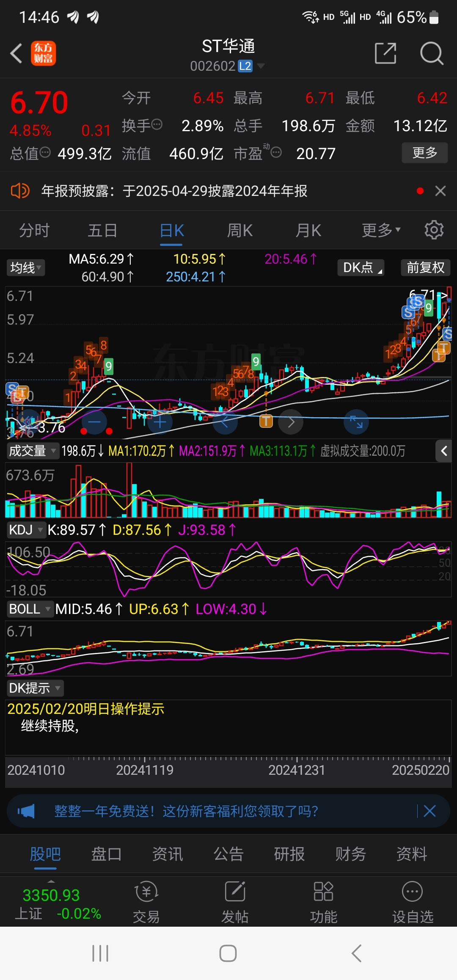457x980 pixels.
Task: Expand the stock code 002602 dropdown arrow
Action: 261,66
